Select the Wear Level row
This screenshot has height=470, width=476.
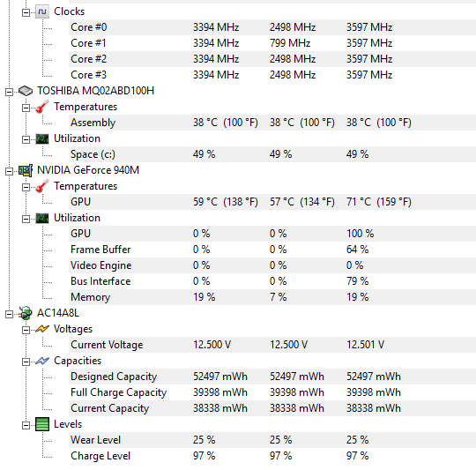click(x=272, y=440)
